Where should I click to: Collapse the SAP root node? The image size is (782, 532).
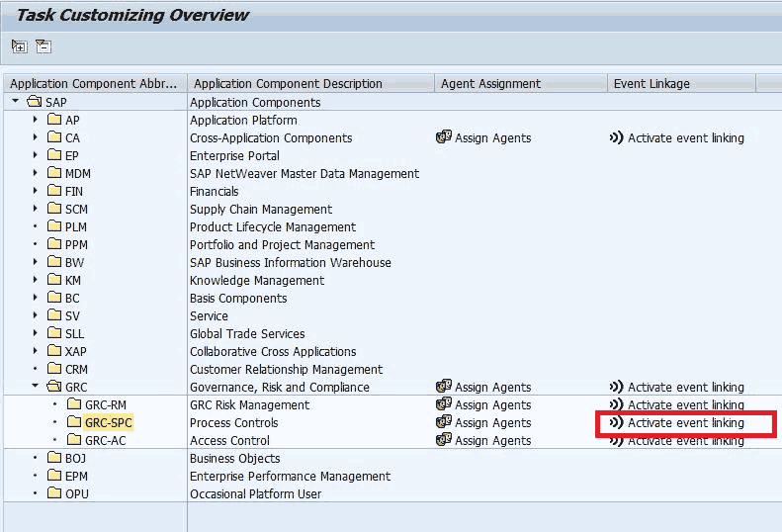(x=16, y=102)
